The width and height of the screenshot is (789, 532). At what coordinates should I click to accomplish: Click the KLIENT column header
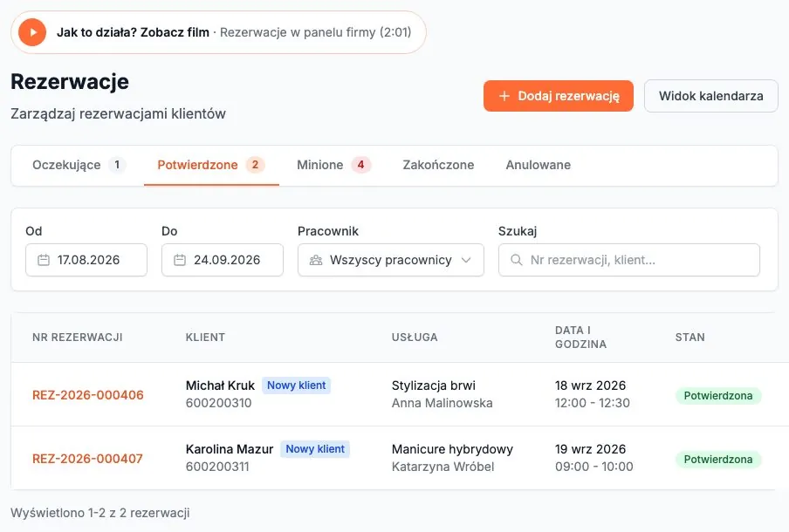[x=205, y=338]
